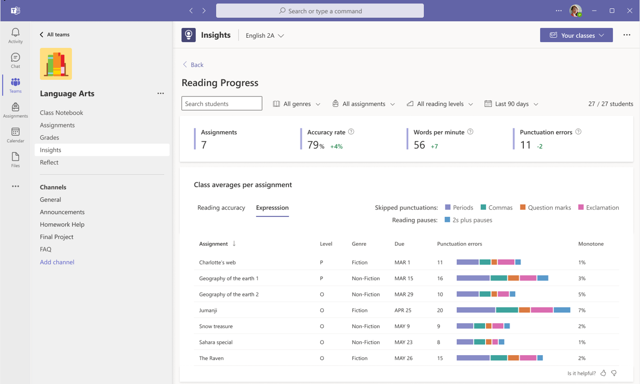Open Grades in team menu
The height and width of the screenshot is (384, 640).
pyautogui.click(x=49, y=138)
